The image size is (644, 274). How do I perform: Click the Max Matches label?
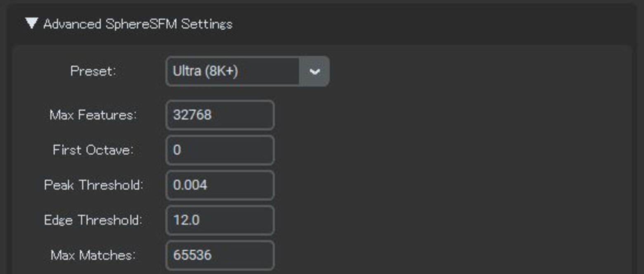point(93,255)
